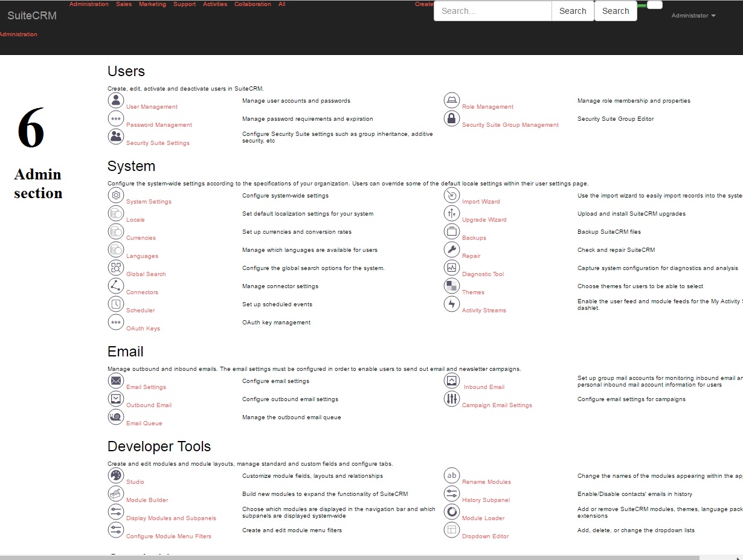The image size is (743, 560).
Task: Click the Themes icon
Action: point(452,286)
